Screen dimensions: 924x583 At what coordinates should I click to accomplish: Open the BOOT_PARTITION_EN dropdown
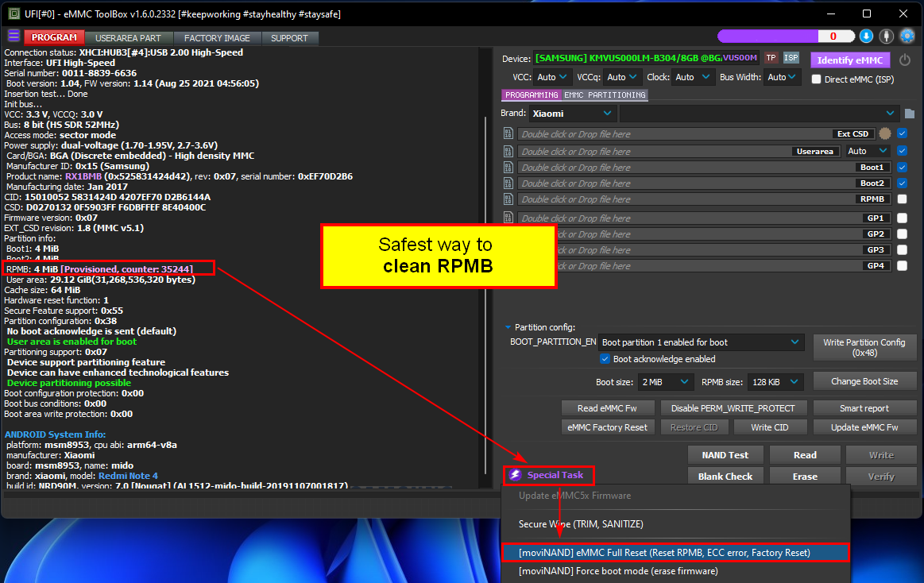(x=701, y=342)
